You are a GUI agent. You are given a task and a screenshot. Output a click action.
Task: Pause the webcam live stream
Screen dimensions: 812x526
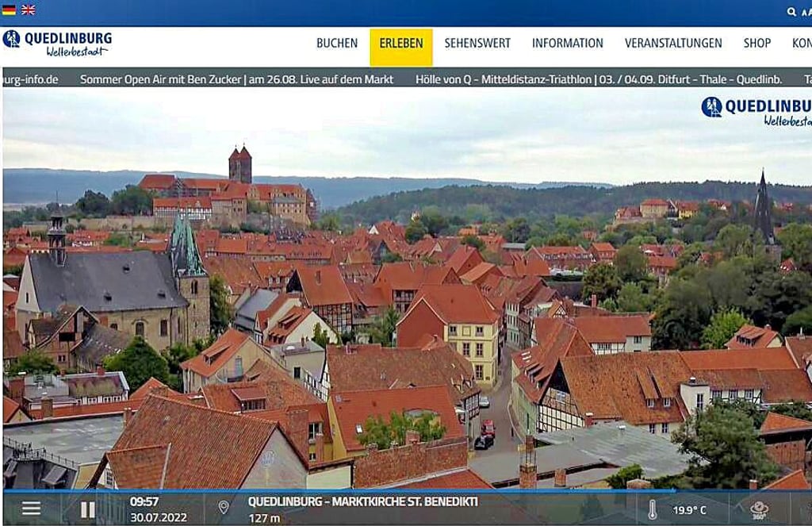[x=87, y=509]
